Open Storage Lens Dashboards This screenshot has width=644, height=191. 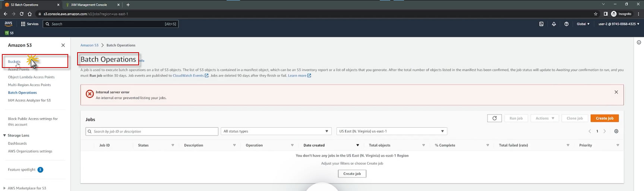click(18, 143)
